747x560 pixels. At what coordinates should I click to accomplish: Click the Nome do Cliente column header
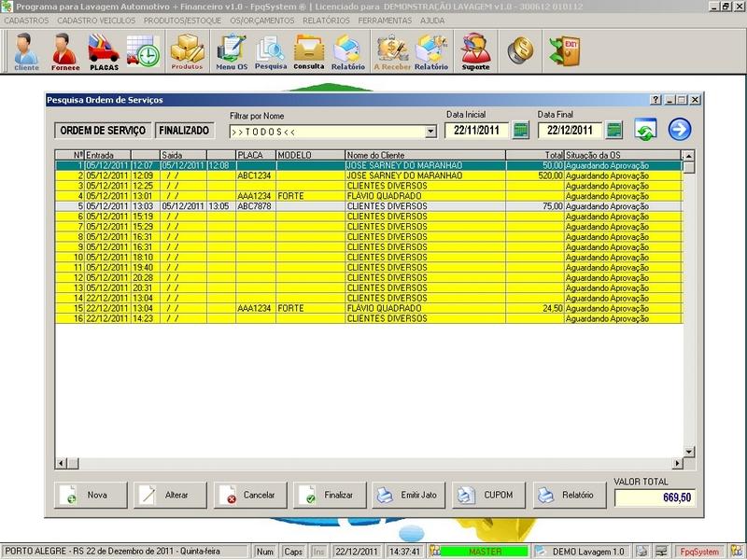click(426, 155)
